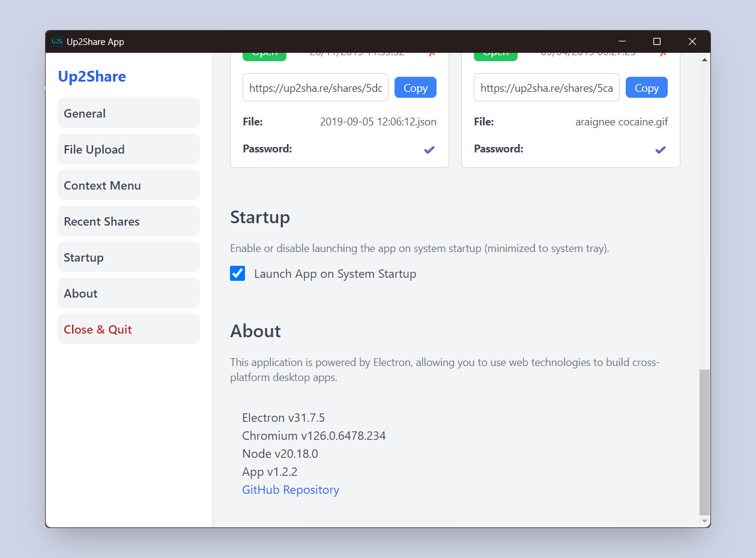Viewport: 756px width, 558px height.
Task: Click file name 2019-09-05 12:06:12.json
Action: [378, 122]
